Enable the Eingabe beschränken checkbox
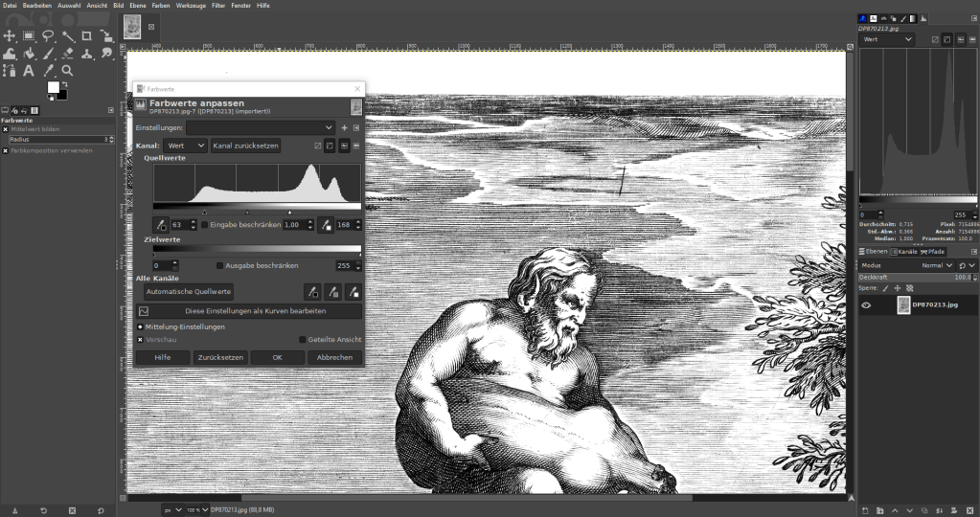Image resolution: width=980 pixels, height=517 pixels. click(205, 225)
